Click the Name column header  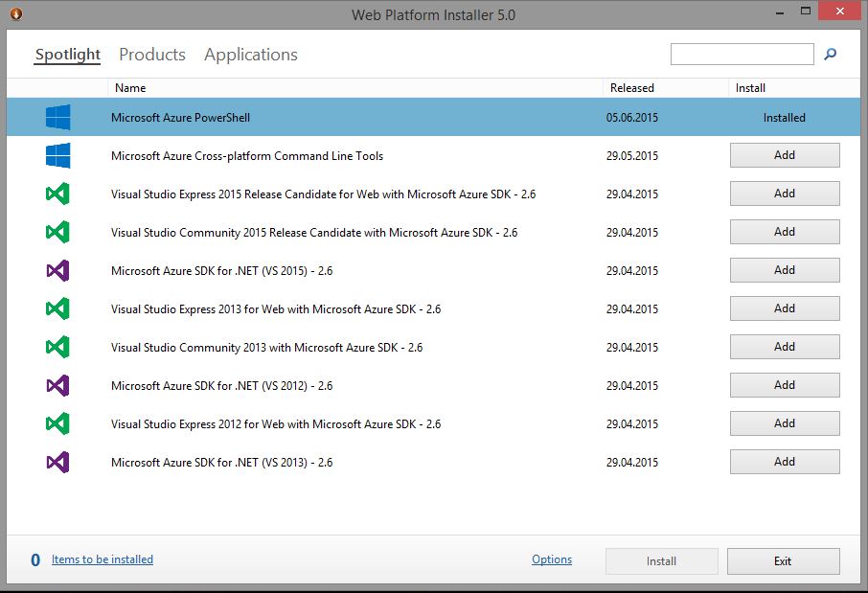[354, 88]
